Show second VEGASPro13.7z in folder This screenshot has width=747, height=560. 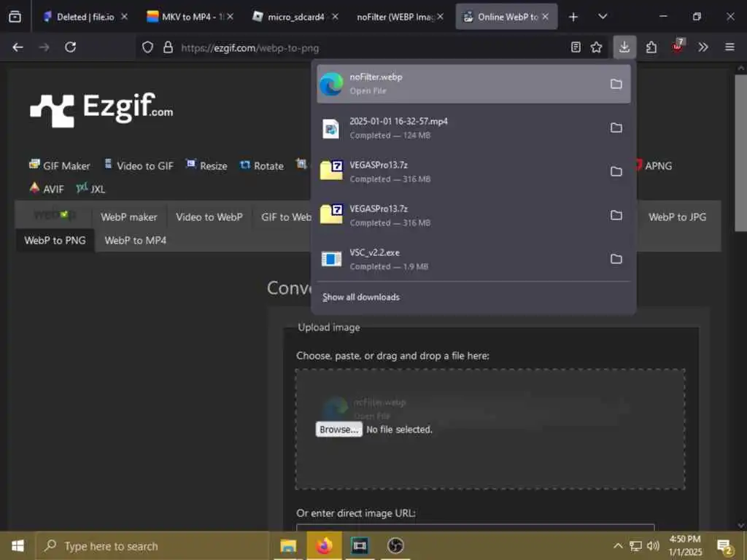[x=616, y=215]
